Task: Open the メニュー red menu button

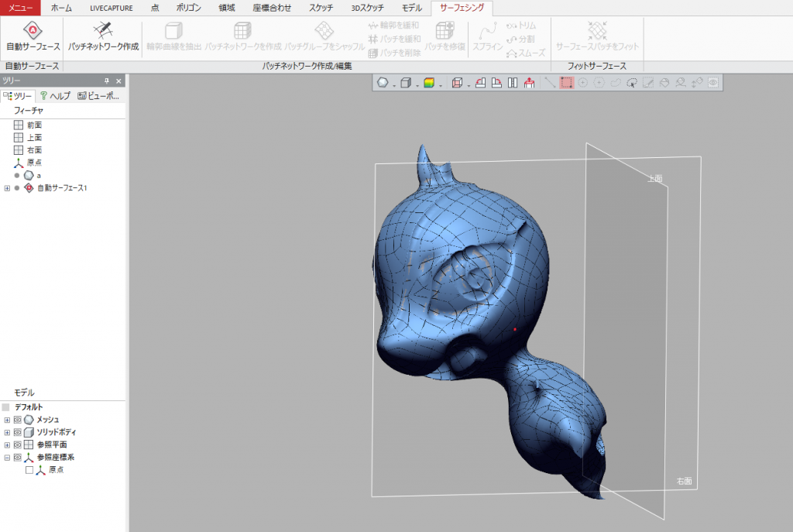Action: pyautogui.click(x=21, y=8)
